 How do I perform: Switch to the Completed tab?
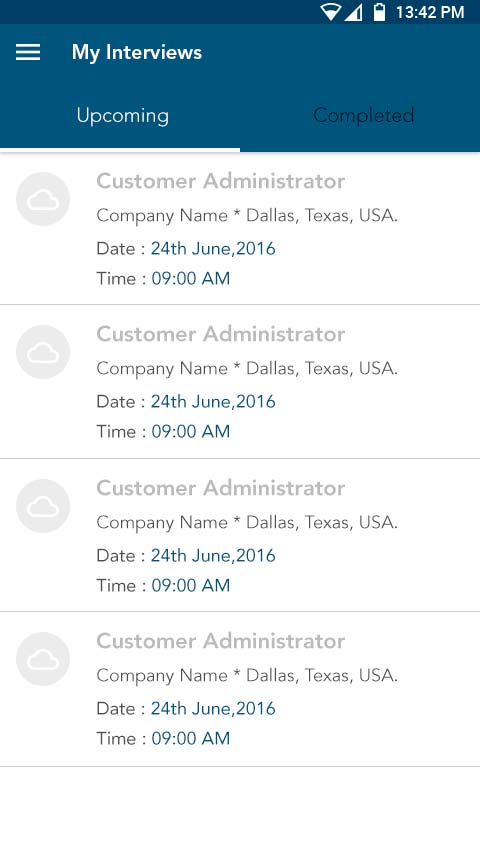363,115
